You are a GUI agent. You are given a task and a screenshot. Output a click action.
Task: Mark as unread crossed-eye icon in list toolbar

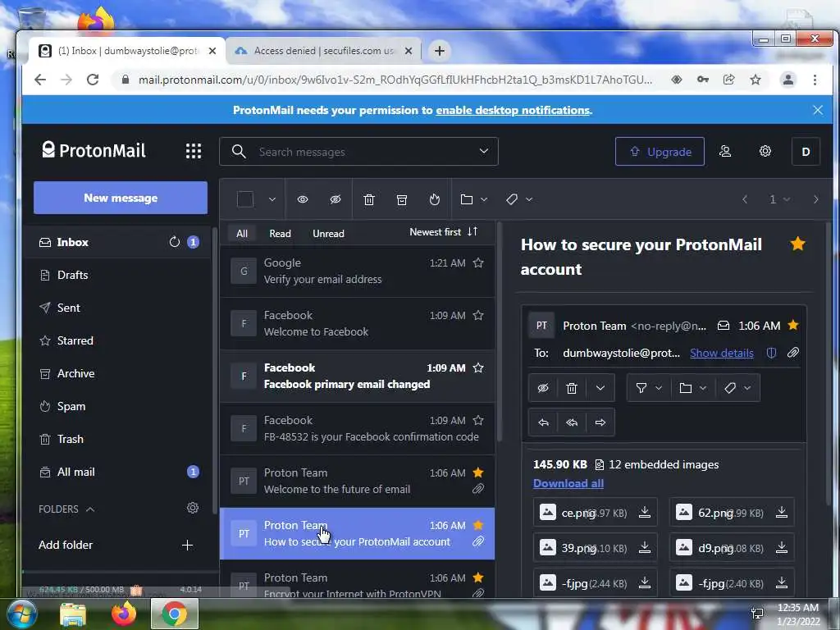[336, 199]
